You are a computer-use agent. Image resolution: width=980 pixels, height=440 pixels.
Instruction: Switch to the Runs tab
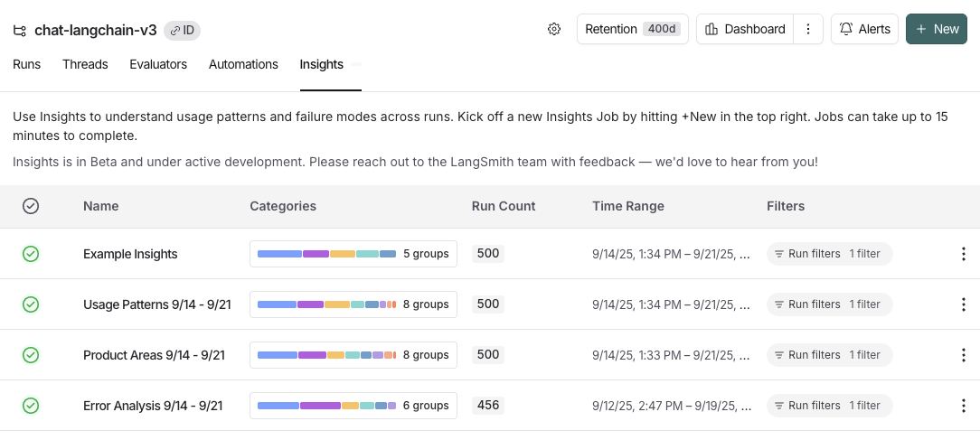tap(27, 64)
